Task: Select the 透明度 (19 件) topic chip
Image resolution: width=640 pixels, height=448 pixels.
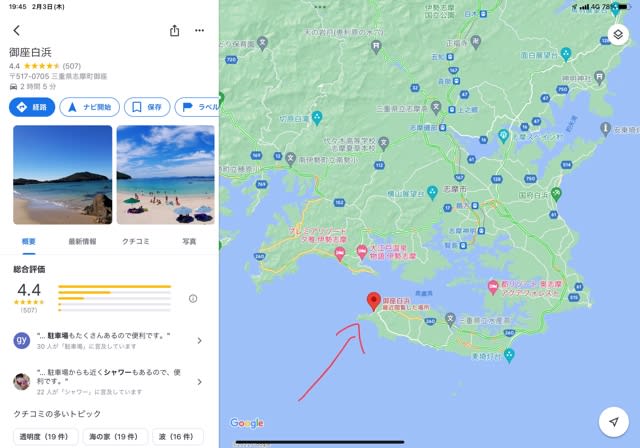Action: [44, 437]
